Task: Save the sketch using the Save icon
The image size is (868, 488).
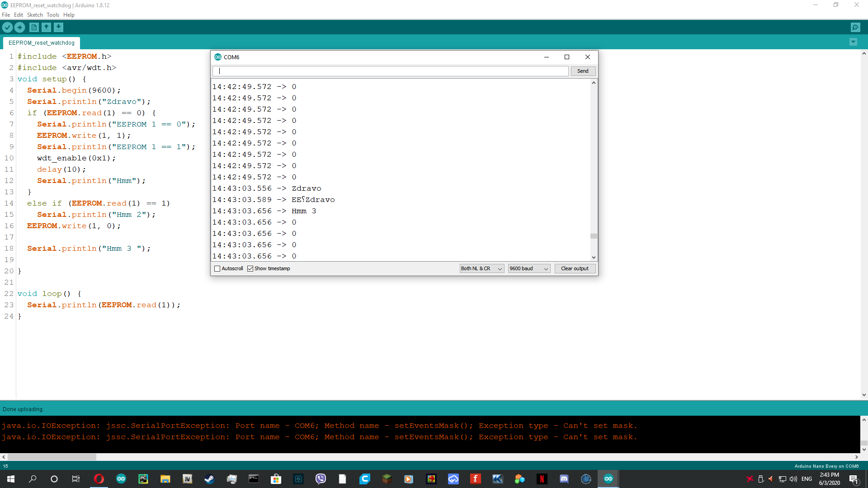Action: tap(59, 27)
